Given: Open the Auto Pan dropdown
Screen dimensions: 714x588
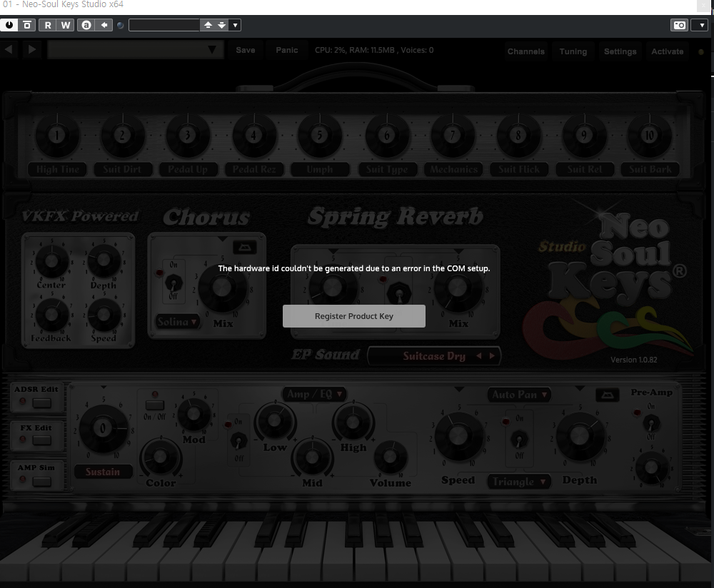Looking at the screenshot, I should click(519, 395).
